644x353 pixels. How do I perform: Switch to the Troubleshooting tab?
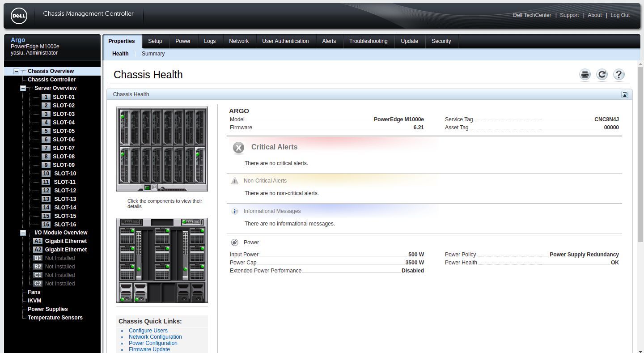tap(369, 41)
